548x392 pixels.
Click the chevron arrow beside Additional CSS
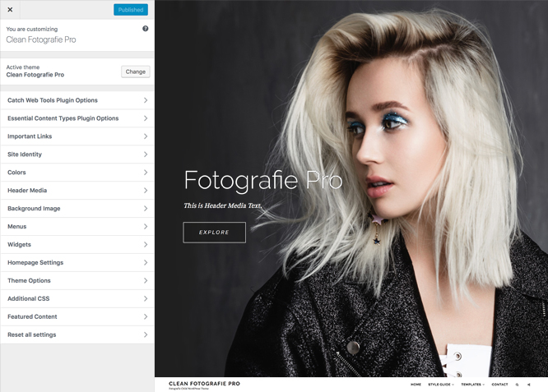click(x=146, y=299)
